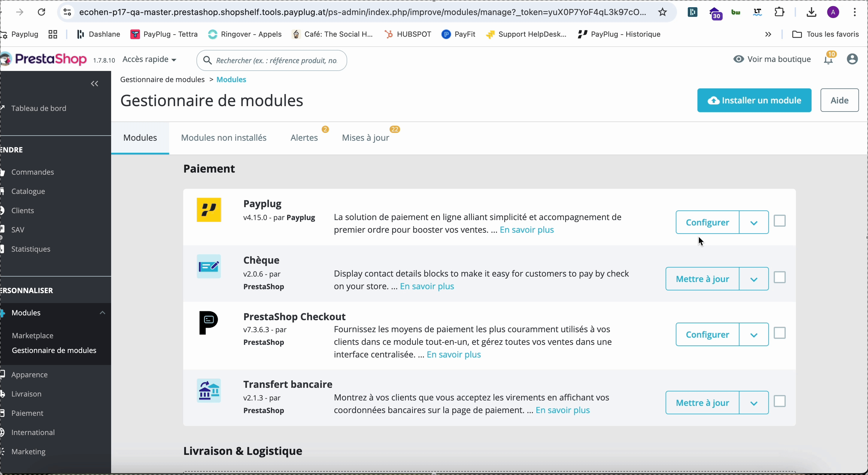
Task: Expand PrestaShop Checkout actions dropdown
Action: coord(754,335)
